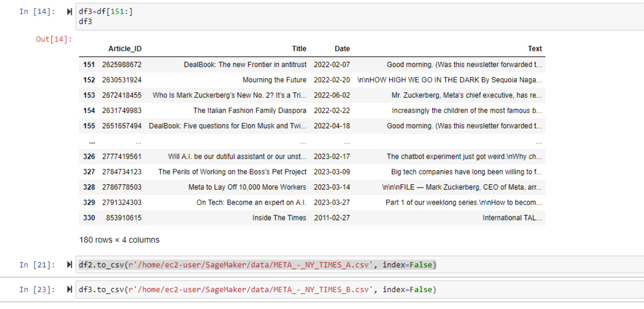
Task: Click the '180 rows × 4 columns' summary
Action: click(x=119, y=240)
